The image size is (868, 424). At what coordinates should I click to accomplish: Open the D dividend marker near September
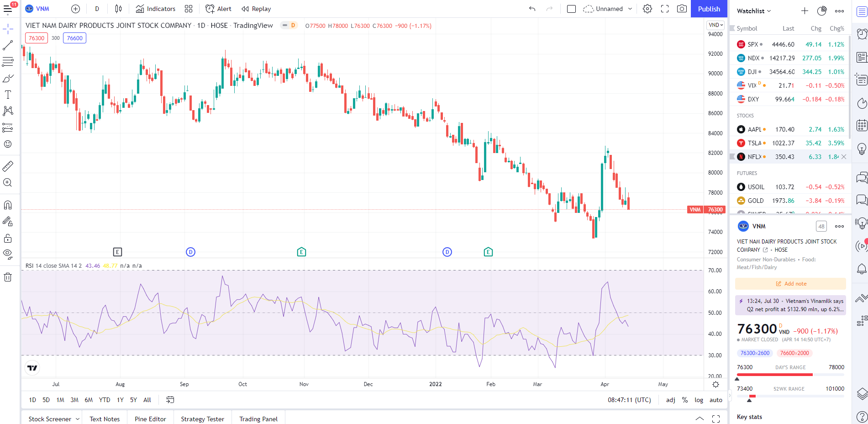190,252
